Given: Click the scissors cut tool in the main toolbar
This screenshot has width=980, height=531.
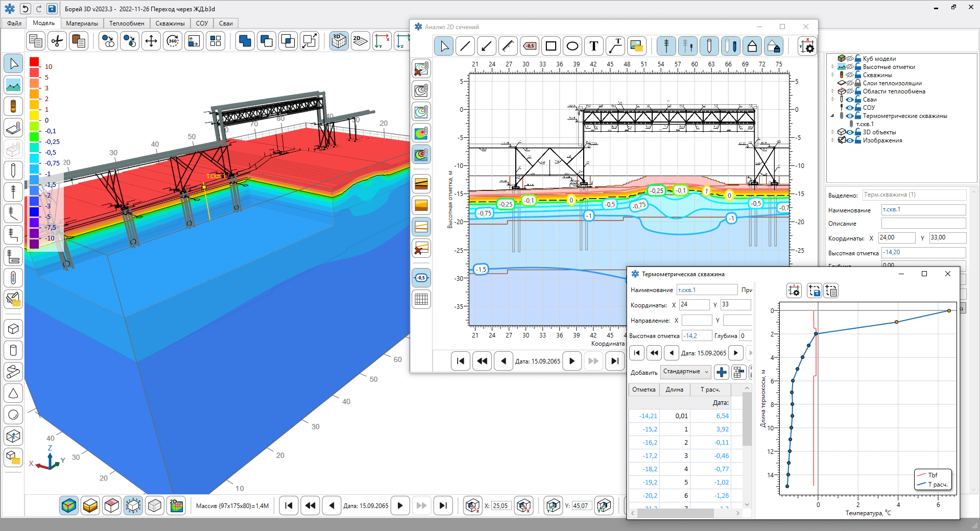Looking at the screenshot, I should (x=57, y=41).
